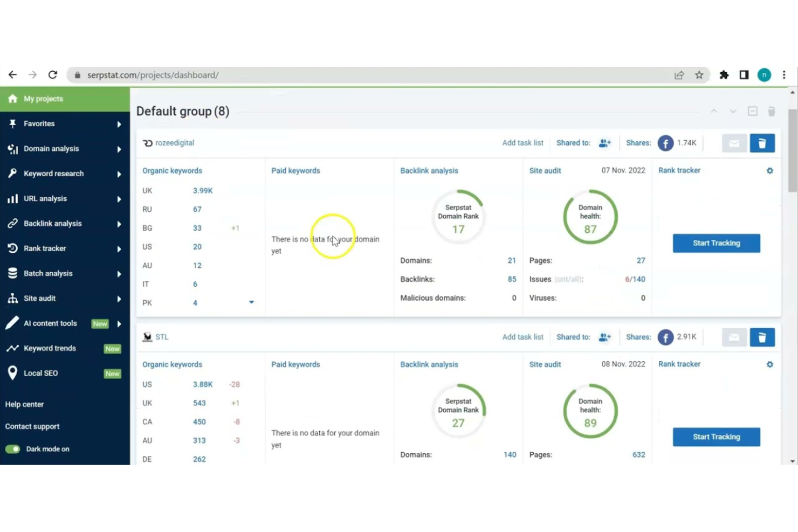Collapse the Default group panel
Image resolution: width=798 pixels, height=532 pixels.
click(753, 111)
